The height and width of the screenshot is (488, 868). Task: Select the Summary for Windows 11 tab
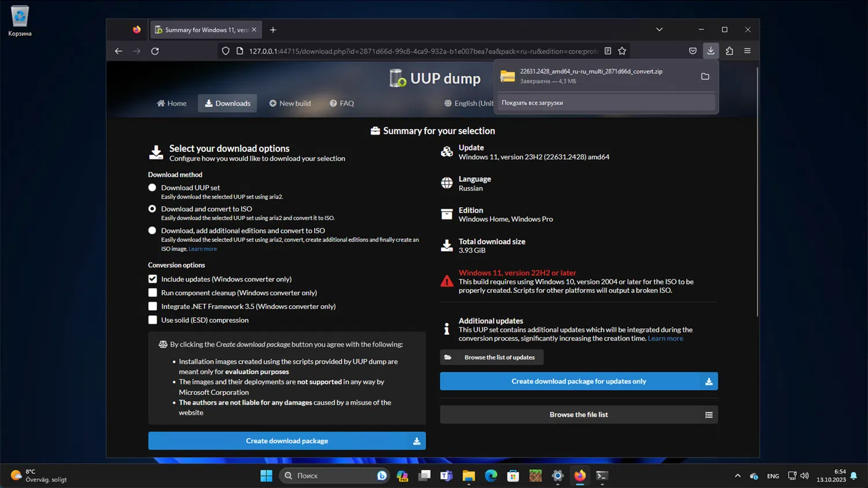tap(207, 30)
